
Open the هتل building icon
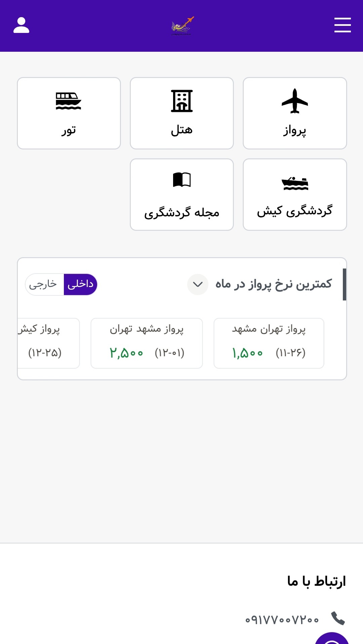point(182,101)
